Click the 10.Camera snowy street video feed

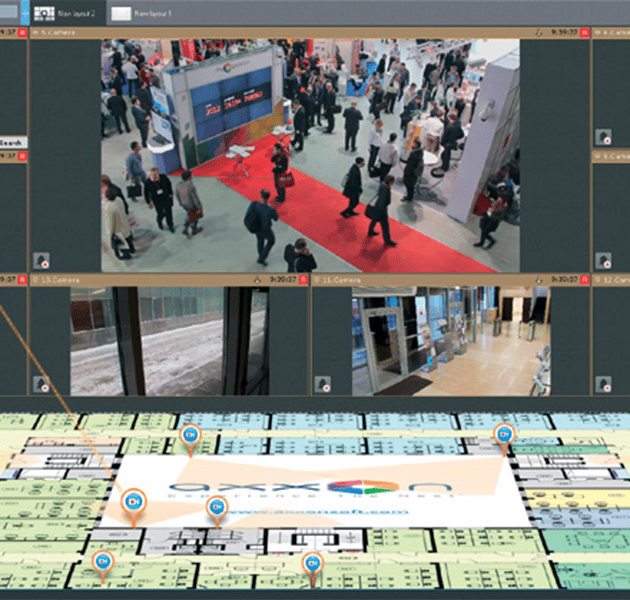tap(170, 341)
